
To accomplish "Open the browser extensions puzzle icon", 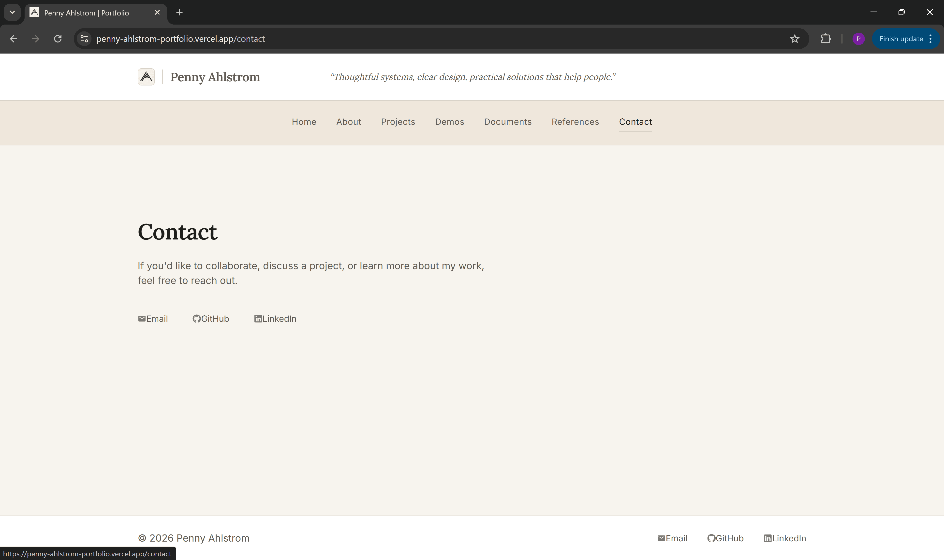I will tap(826, 39).
